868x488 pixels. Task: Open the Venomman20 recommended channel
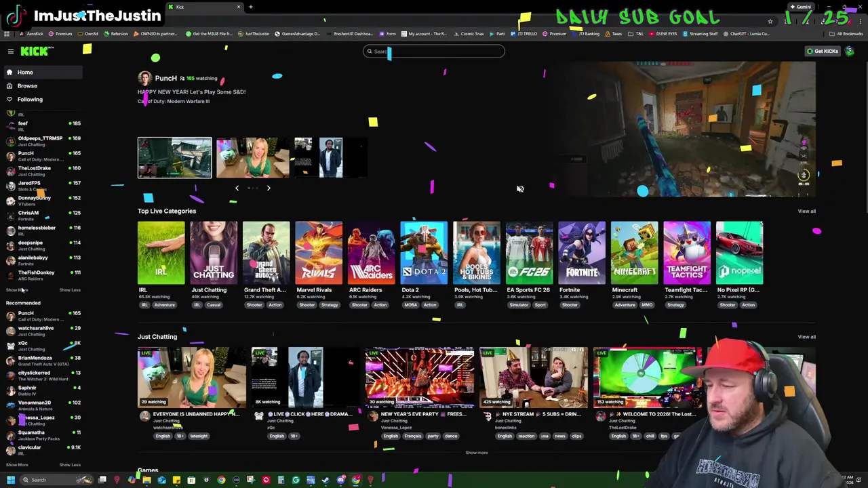point(42,405)
